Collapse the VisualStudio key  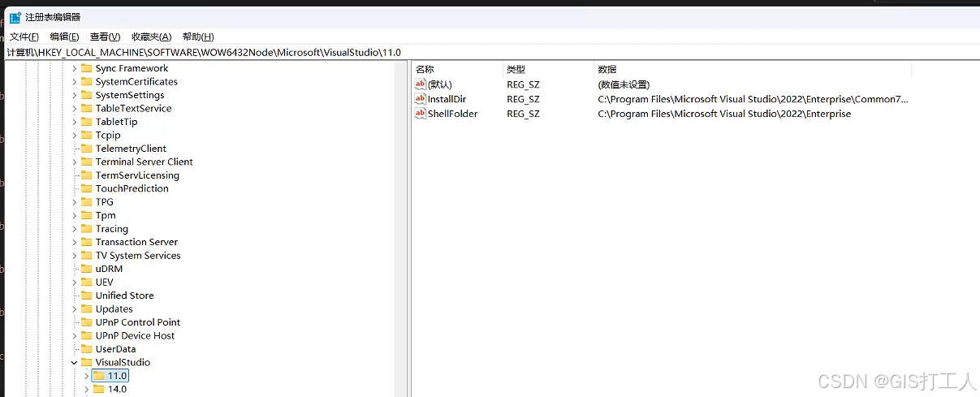click(x=75, y=363)
